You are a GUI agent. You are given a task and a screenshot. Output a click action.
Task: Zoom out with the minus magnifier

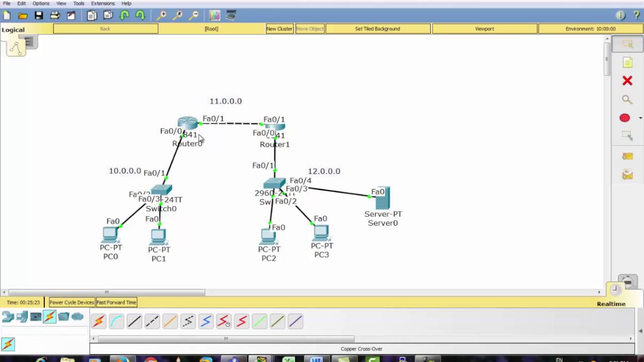[194, 16]
